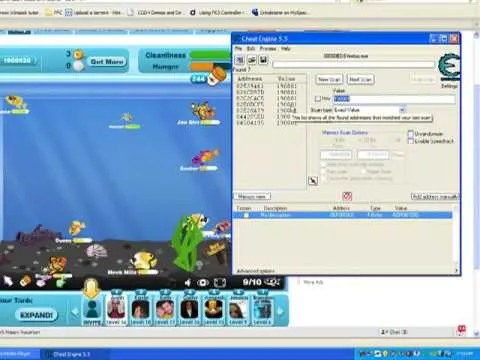Select the cursor pointer tool in game

pos(8,281)
